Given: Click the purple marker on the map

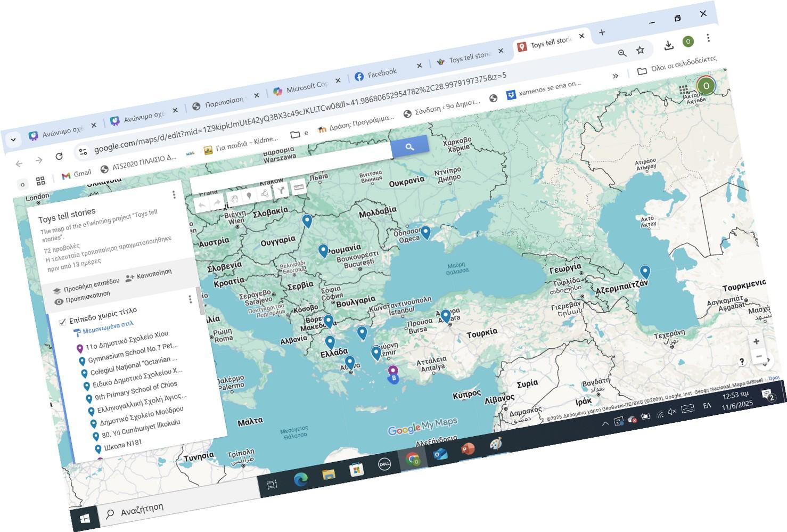Looking at the screenshot, I should click(393, 371).
